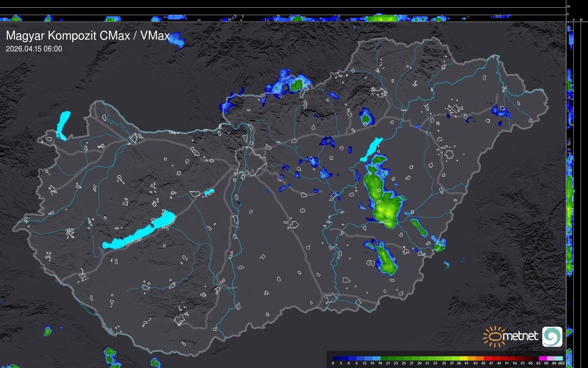This screenshot has height=368, width=588.
Task: Click the light cyan 69 dBZ legend swatch
Action: 559,358
